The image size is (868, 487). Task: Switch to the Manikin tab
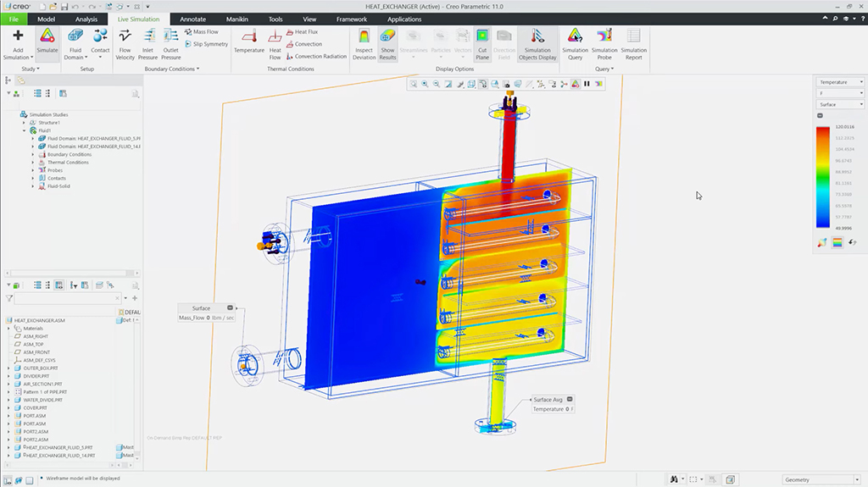tap(237, 19)
